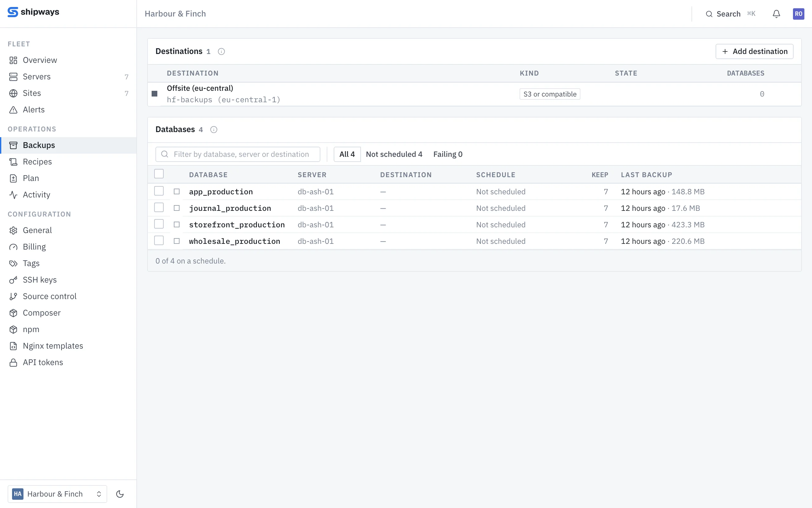This screenshot has width=812, height=508.
Task: Click the S3 or compatible badge
Action: (550, 94)
